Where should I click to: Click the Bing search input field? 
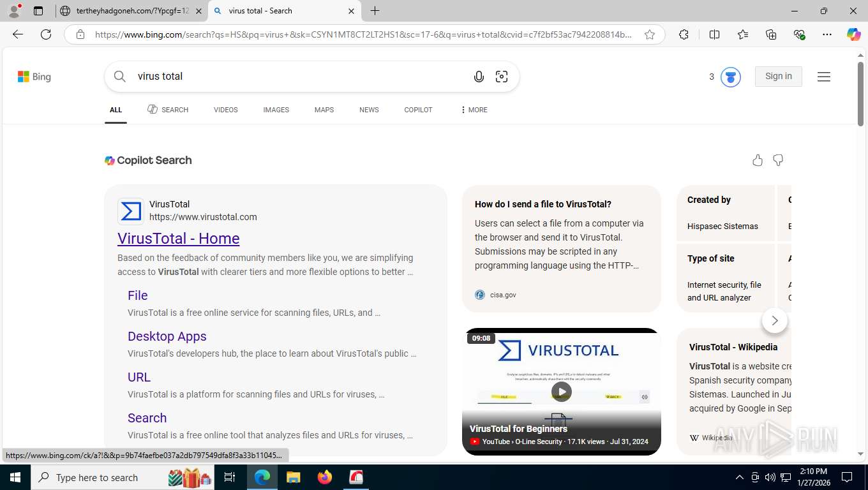pos(300,77)
